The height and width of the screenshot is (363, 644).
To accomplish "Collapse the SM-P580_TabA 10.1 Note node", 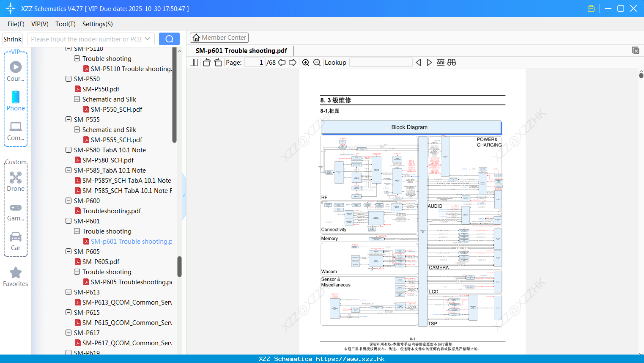I will pos(69,150).
